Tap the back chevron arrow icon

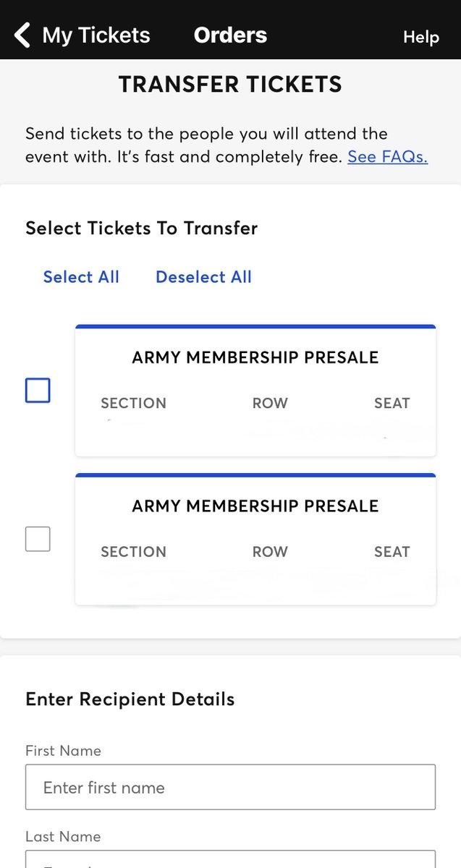[22, 35]
